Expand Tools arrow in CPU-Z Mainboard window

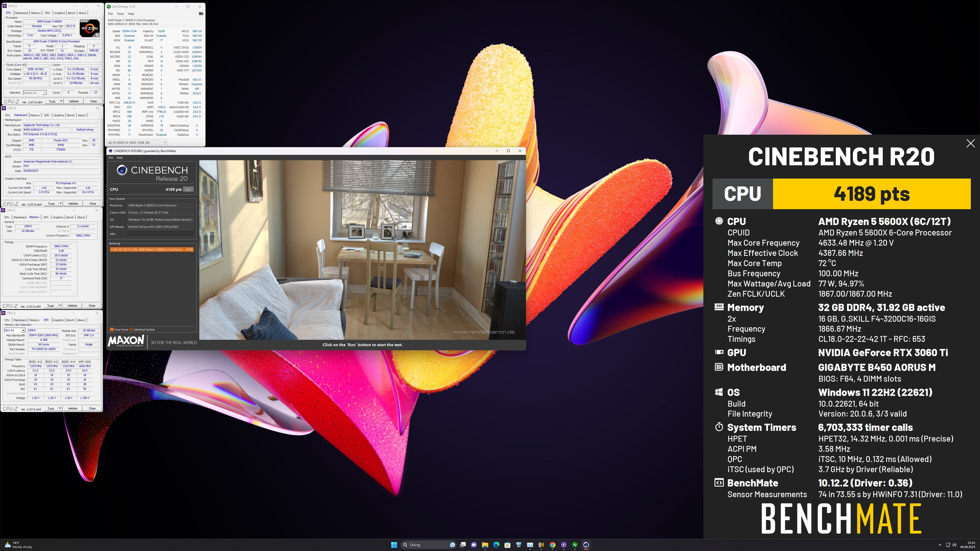60,204
